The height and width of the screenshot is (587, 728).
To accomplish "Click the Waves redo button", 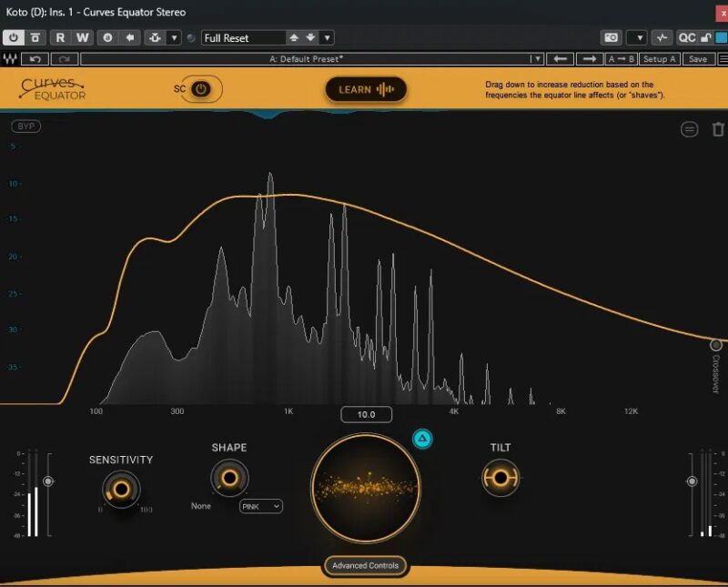I will click(x=65, y=59).
